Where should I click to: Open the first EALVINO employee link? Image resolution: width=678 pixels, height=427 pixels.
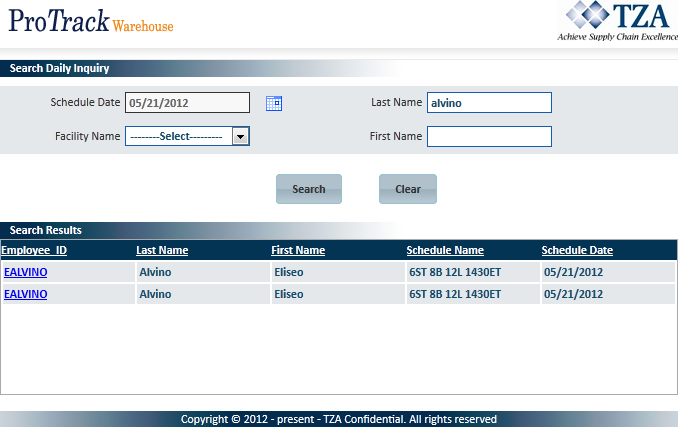(x=26, y=272)
